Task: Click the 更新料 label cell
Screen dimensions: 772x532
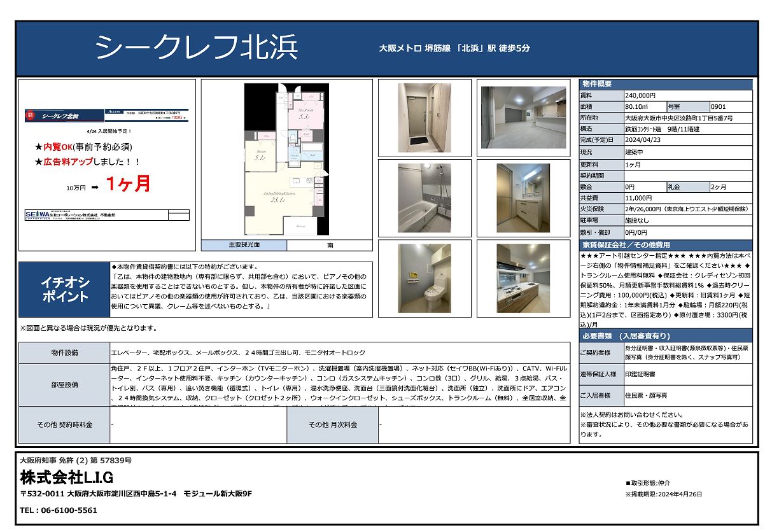Action: pos(601,164)
